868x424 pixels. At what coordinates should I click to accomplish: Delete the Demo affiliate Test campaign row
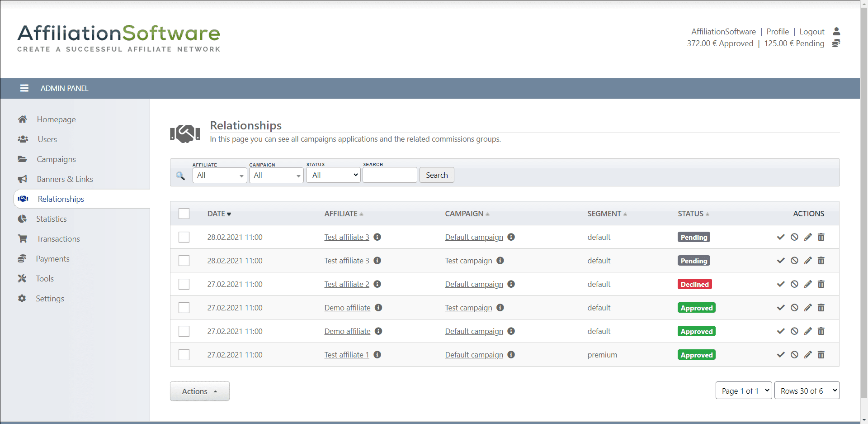(x=821, y=308)
